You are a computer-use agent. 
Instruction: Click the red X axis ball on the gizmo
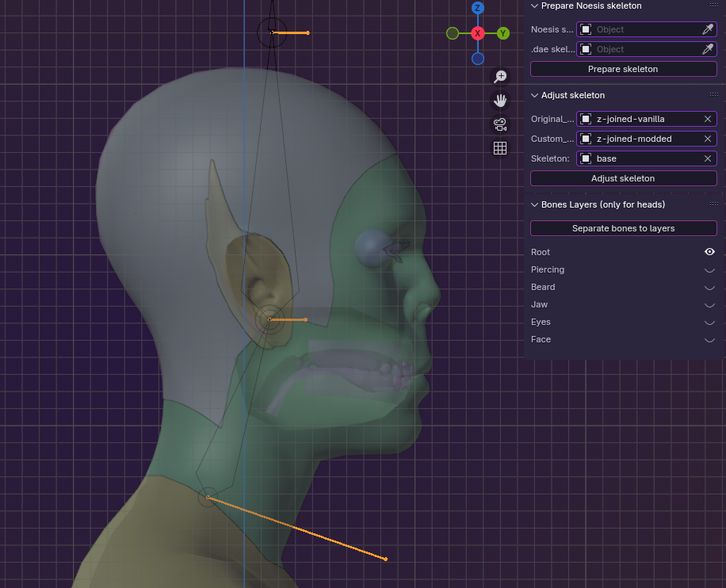pyautogui.click(x=477, y=33)
